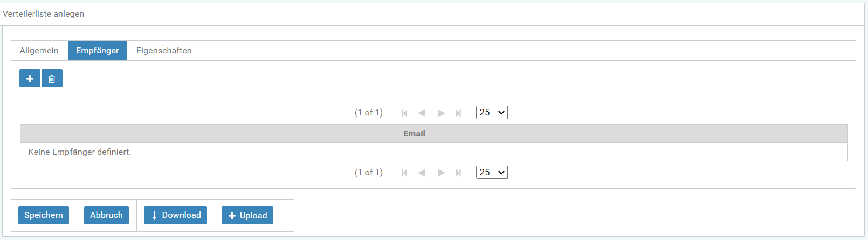Go to first page in bottom paginator
868x240 pixels.
(404, 173)
